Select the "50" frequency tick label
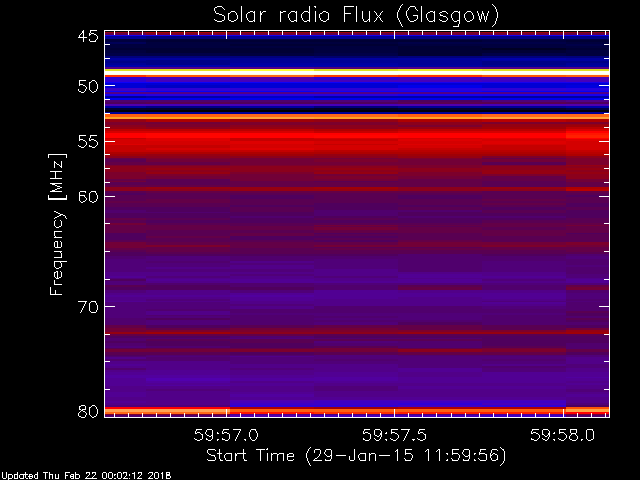The height and width of the screenshot is (480, 640). pyautogui.click(x=88, y=87)
